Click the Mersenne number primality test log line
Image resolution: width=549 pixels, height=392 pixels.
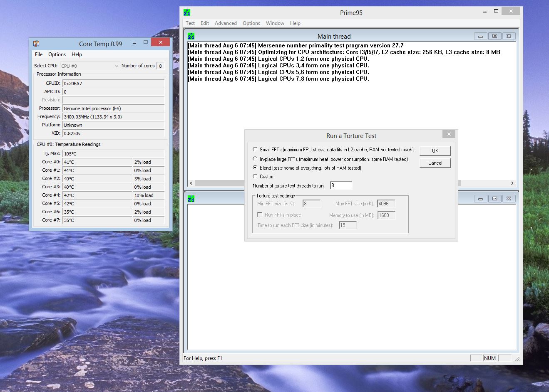pyautogui.click(x=296, y=45)
